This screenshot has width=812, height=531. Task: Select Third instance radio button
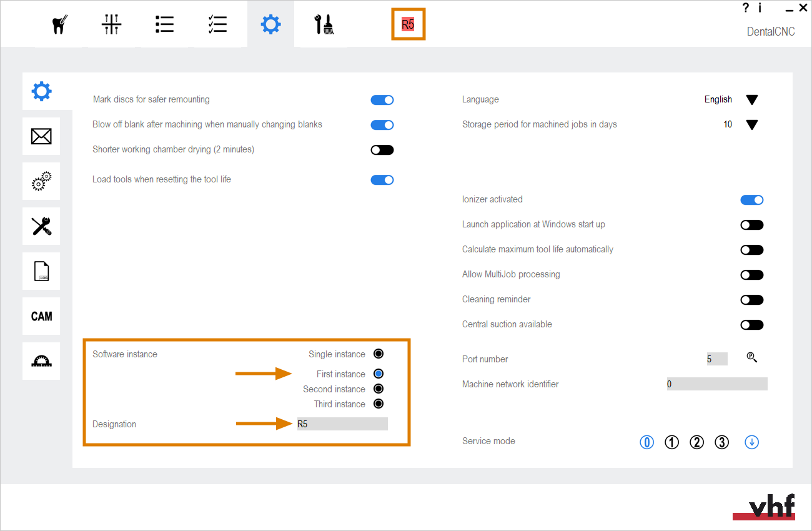[379, 404]
